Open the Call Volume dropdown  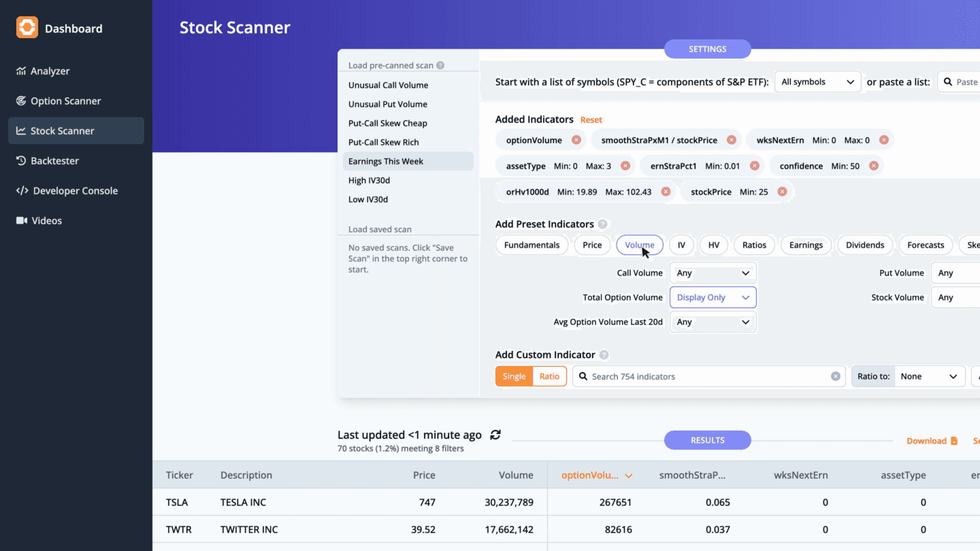click(713, 273)
